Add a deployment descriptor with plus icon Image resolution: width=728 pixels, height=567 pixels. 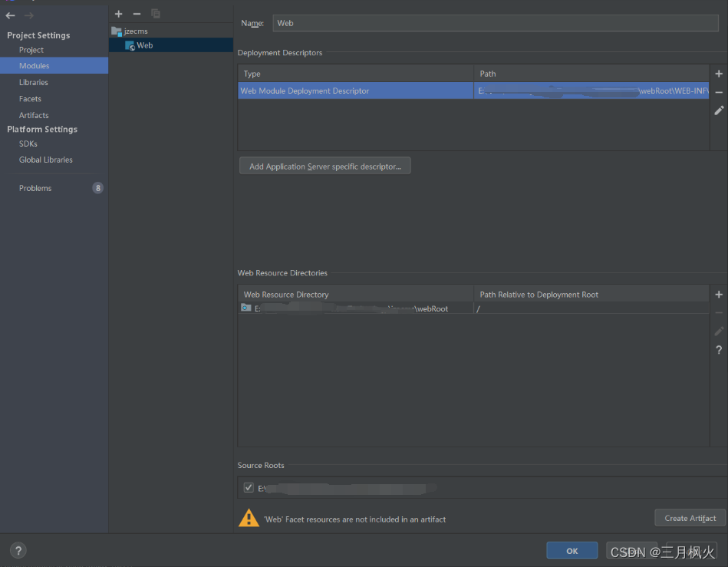(719, 74)
